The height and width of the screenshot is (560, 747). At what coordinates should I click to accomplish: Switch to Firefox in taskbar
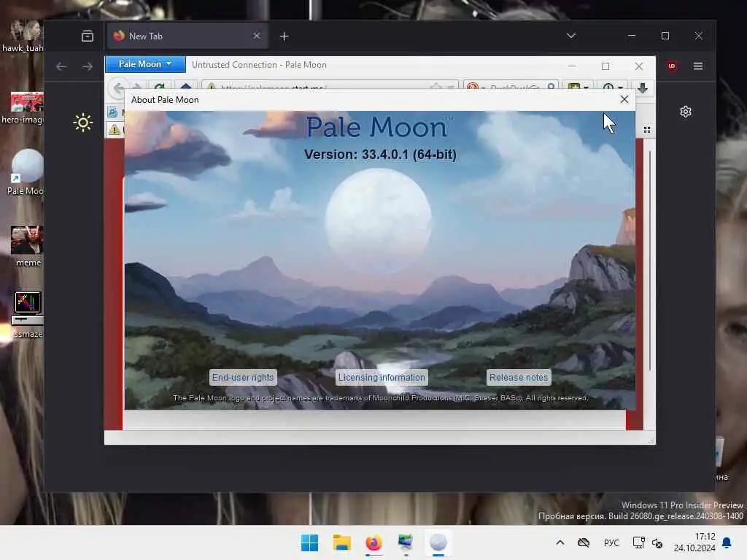click(374, 542)
